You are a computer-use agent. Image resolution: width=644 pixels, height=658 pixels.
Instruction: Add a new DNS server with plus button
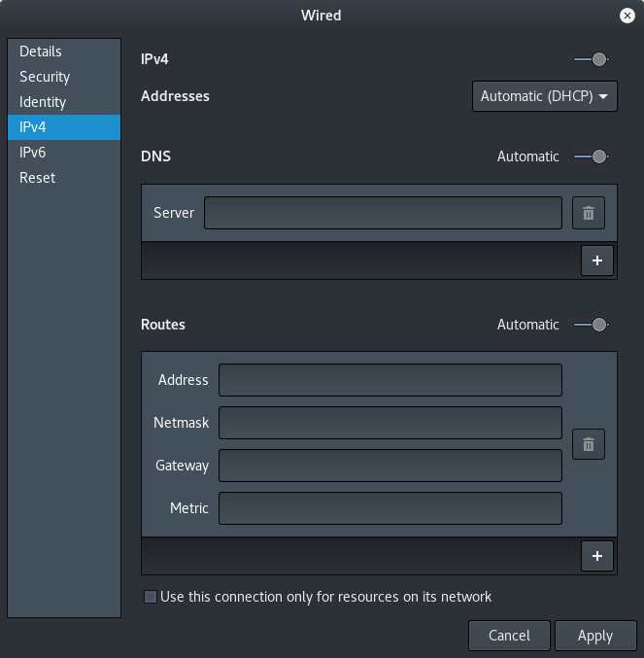point(596,260)
